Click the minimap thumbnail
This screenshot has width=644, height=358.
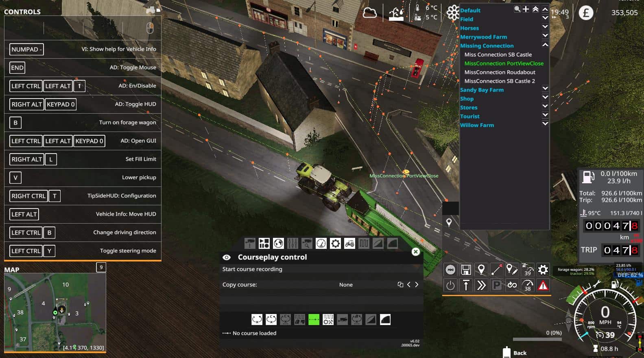[x=55, y=312]
